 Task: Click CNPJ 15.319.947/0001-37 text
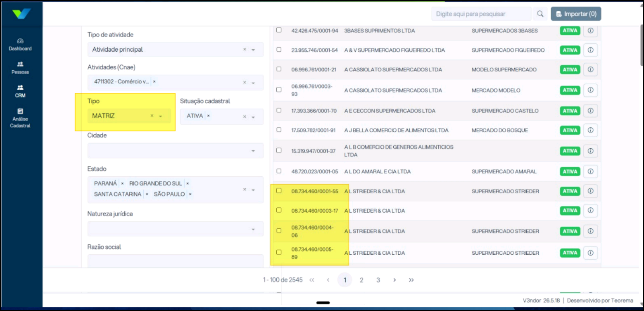pos(313,151)
